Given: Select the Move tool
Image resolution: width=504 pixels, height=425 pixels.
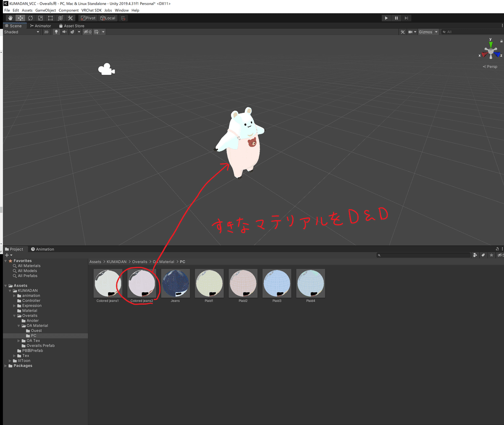Looking at the screenshot, I should 20,18.
